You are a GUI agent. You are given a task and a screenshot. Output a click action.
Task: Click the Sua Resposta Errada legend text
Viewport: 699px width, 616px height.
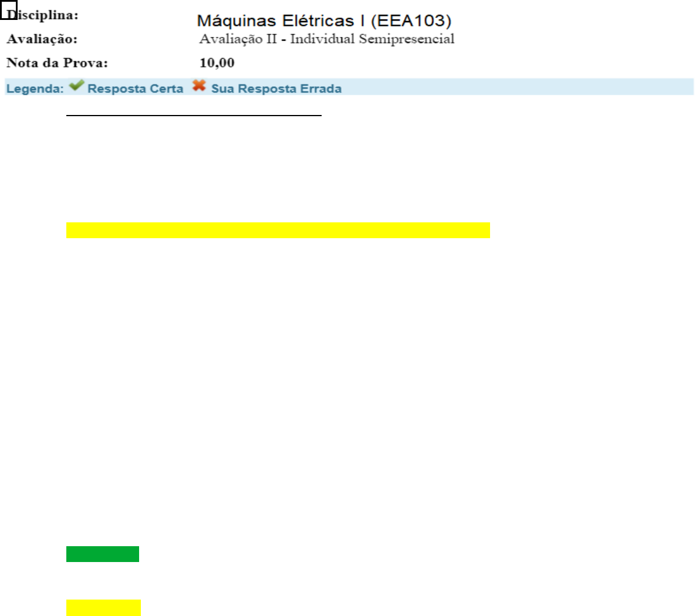(x=276, y=89)
